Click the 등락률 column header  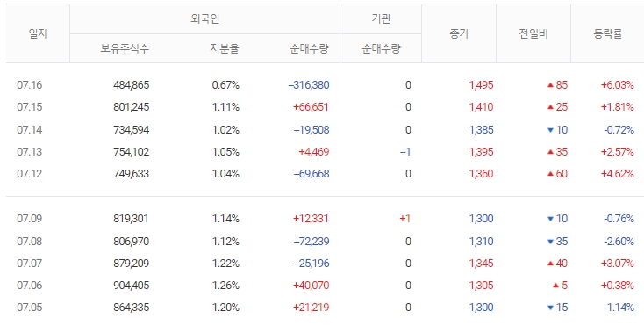(x=607, y=33)
